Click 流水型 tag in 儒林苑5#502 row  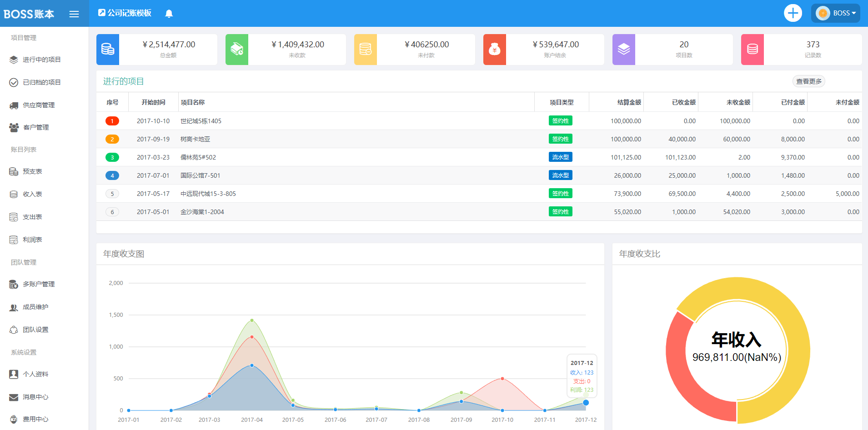[561, 157]
